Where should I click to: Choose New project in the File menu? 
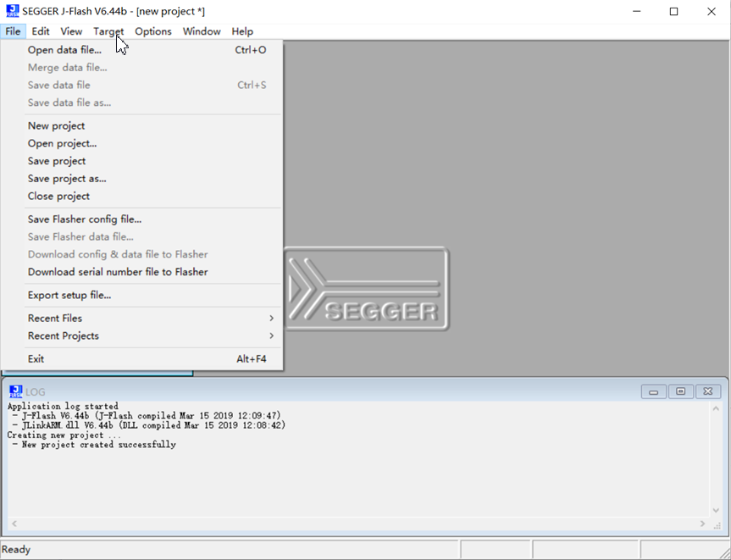[x=56, y=125]
